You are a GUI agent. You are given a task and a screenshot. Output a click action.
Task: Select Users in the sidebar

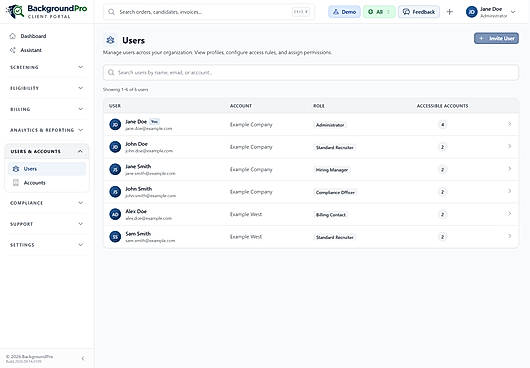[x=47, y=169]
